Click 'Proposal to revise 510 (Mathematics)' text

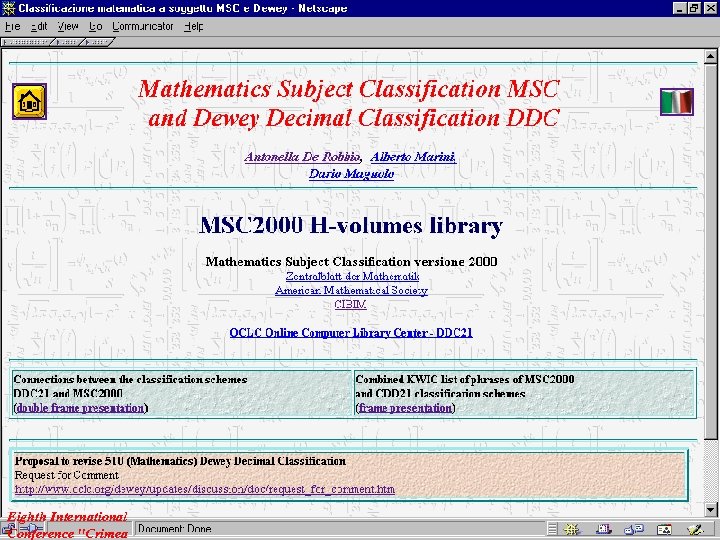click(106, 461)
